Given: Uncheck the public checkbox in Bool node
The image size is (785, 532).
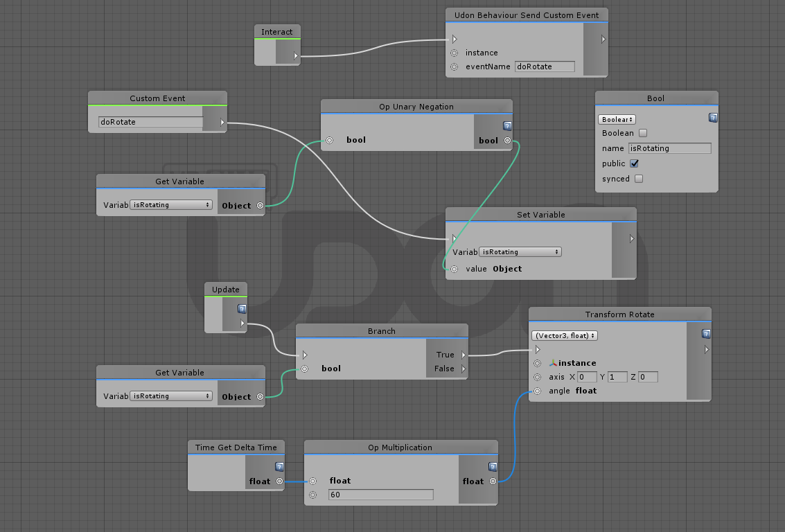Looking at the screenshot, I should 635,163.
